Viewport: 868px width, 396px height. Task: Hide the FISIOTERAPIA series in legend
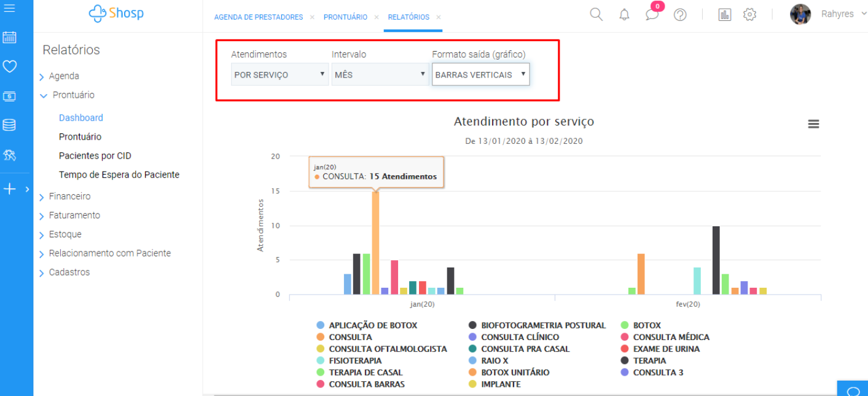click(x=355, y=361)
